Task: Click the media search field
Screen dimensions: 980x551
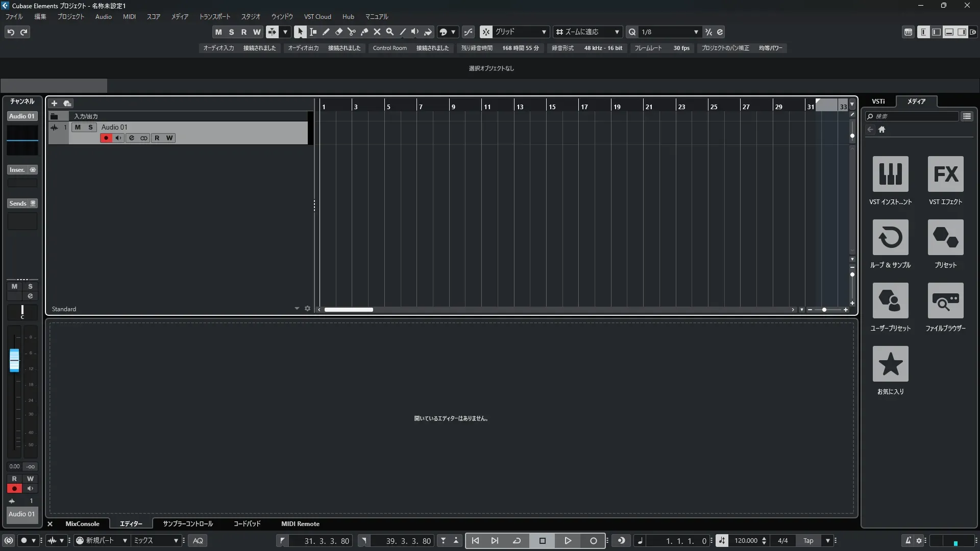Action: (914, 116)
